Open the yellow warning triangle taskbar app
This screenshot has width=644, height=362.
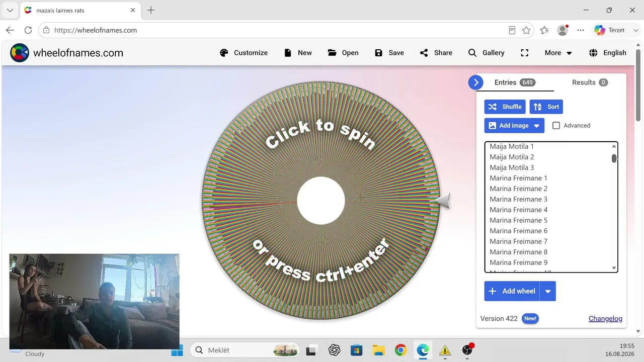coord(445,350)
